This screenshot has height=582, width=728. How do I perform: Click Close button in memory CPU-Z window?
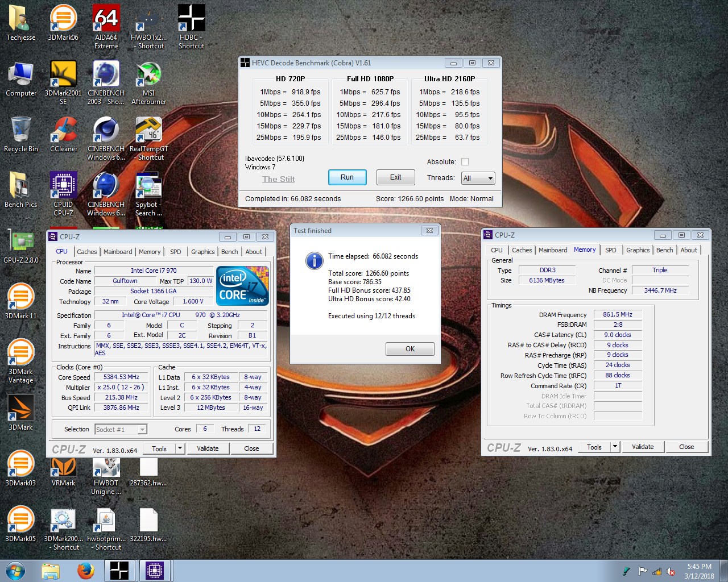click(686, 447)
